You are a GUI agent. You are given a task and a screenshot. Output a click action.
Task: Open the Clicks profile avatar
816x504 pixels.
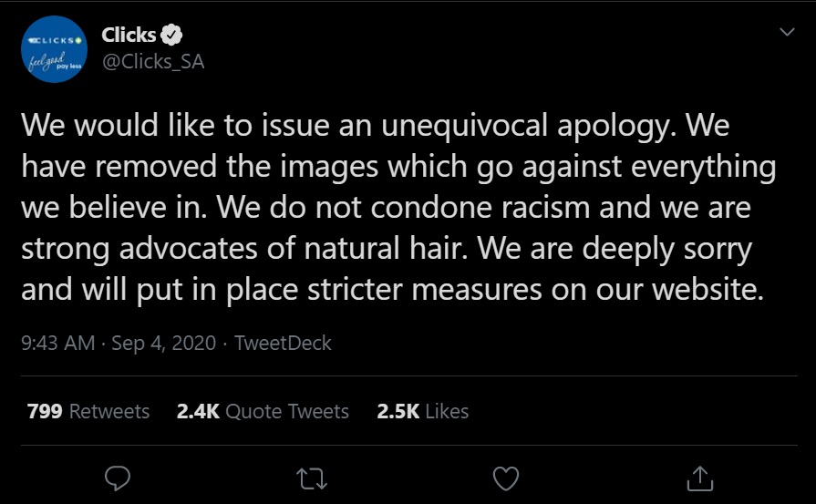pyautogui.click(x=53, y=51)
